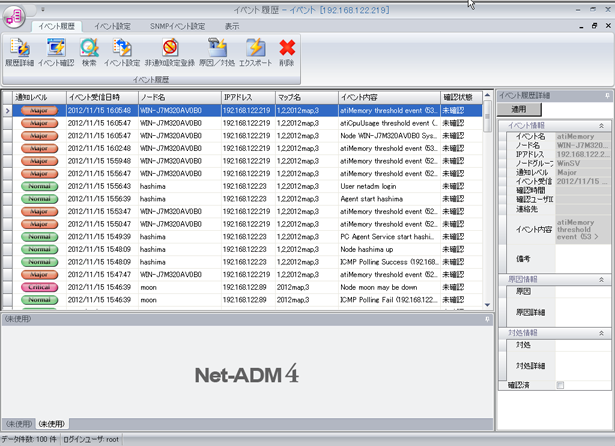This screenshot has width=615, height=446.
Task: Switch to the イベント履歴 ribbon tab
Action: pos(56,26)
